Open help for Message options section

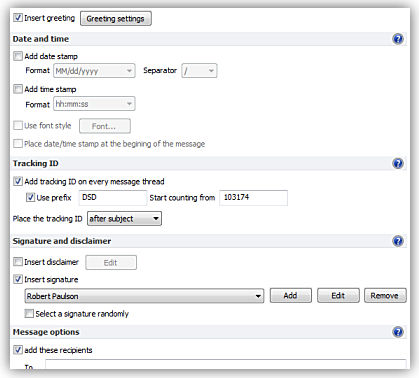[x=398, y=332]
